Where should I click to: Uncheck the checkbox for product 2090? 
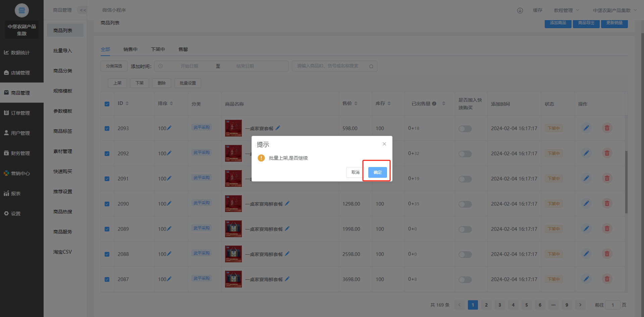click(107, 204)
